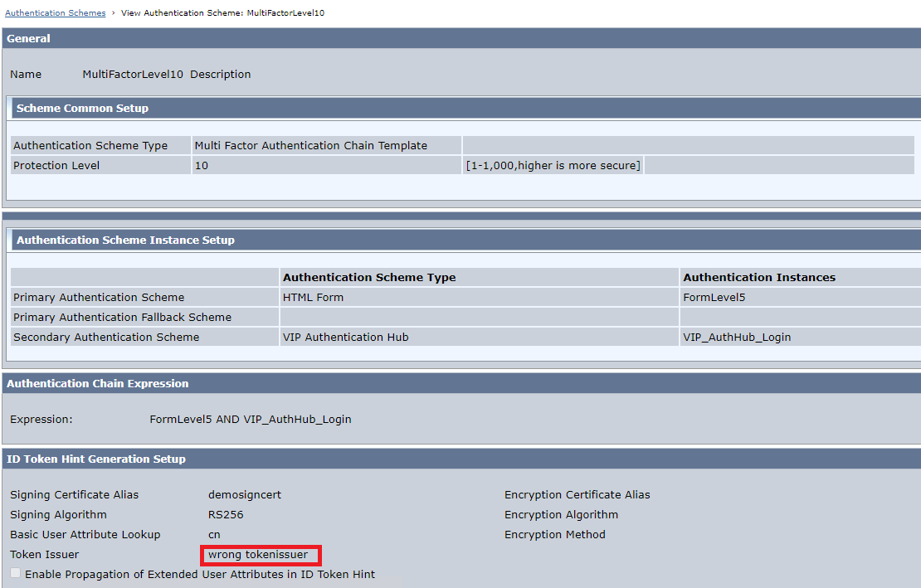921x588 pixels.
Task: Click the General section header
Action: (x=29, y=39)
